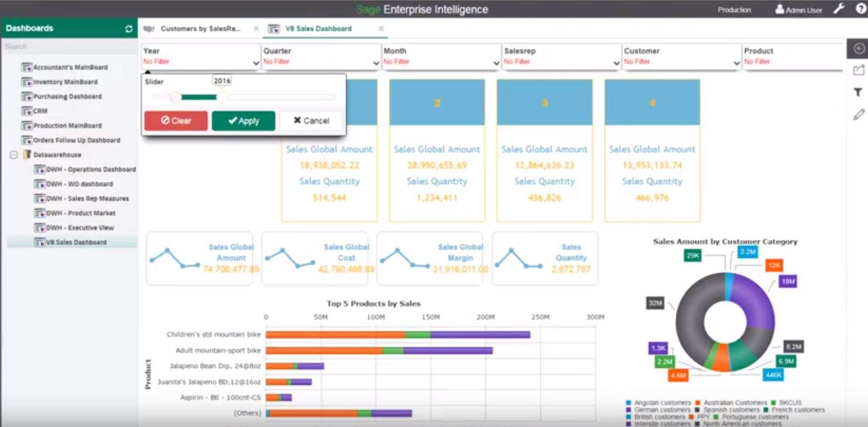Click the green range of Year slider
The image size is (868, 427).
[x=199, y=97]
